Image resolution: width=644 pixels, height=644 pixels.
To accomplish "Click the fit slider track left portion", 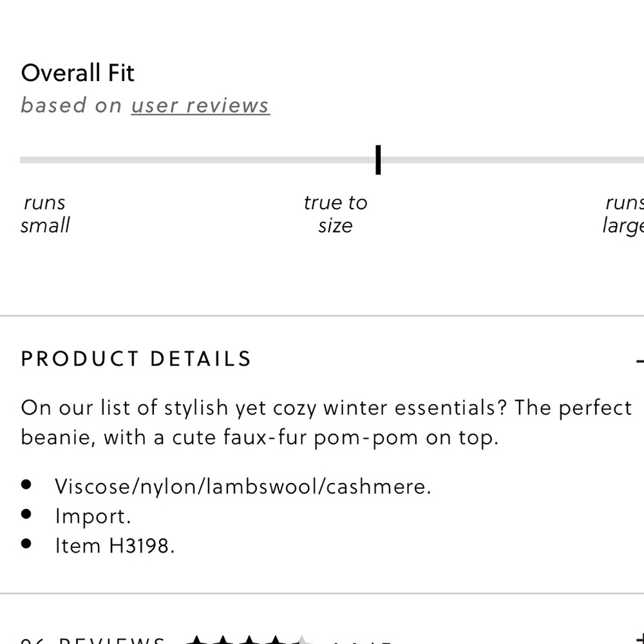I will (198, 160).
